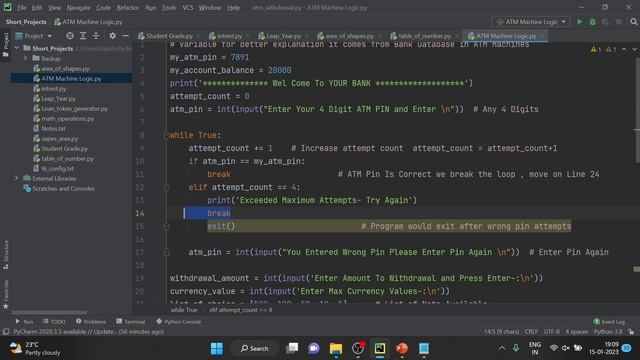640x360 pixels.
Task: Open the ATM Machine Logic run configuration dropdown
Action: coord(531,22)
